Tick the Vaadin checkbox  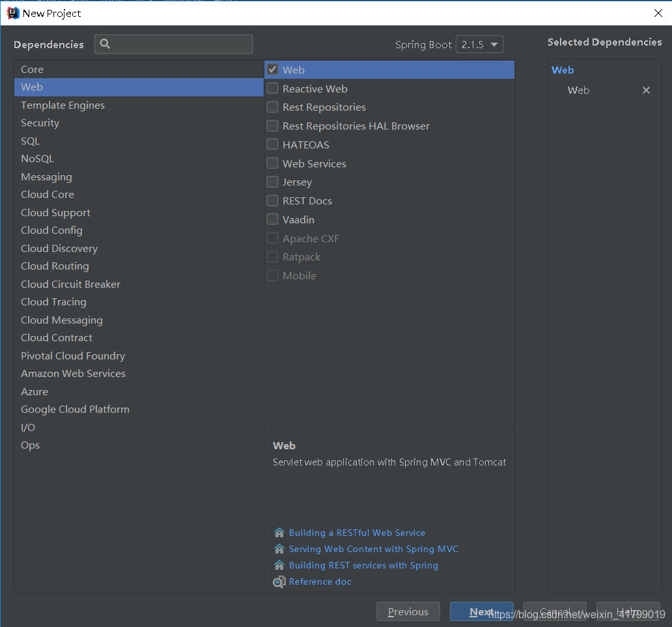pyautogui.click(x=273, y=219)
